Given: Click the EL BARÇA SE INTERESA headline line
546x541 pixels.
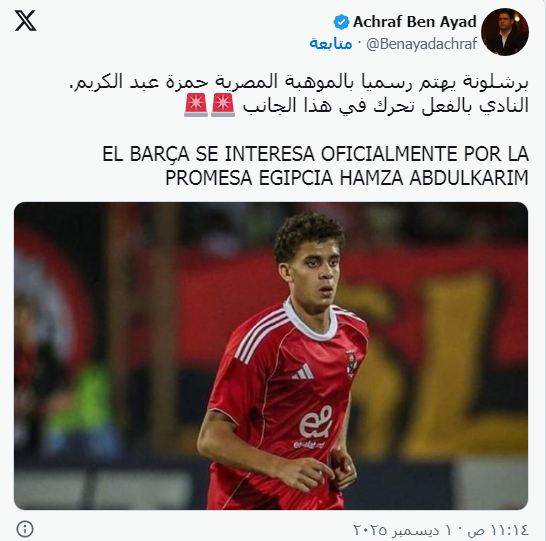Looking at the screenshot, I should click(315, 154).
